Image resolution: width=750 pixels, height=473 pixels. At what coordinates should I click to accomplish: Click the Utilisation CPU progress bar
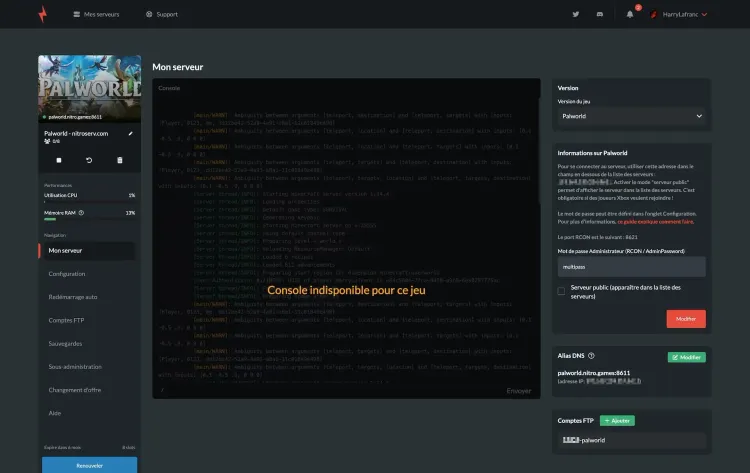(89, 202)
